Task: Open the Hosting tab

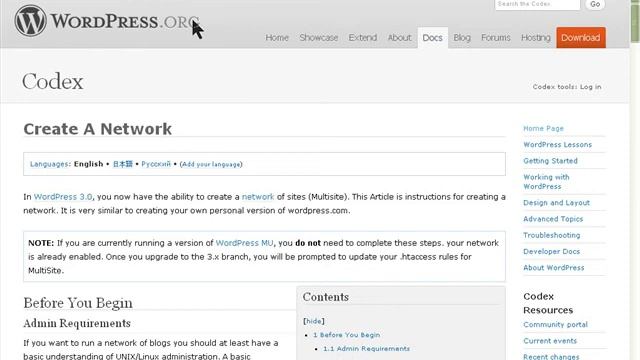Action: [536, 38]
